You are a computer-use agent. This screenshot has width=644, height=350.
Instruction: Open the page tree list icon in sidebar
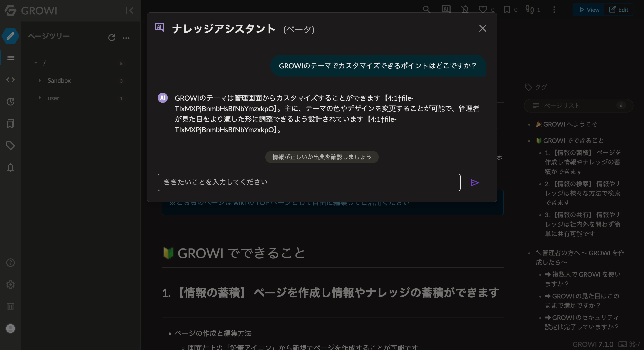(x=10, y=58)
